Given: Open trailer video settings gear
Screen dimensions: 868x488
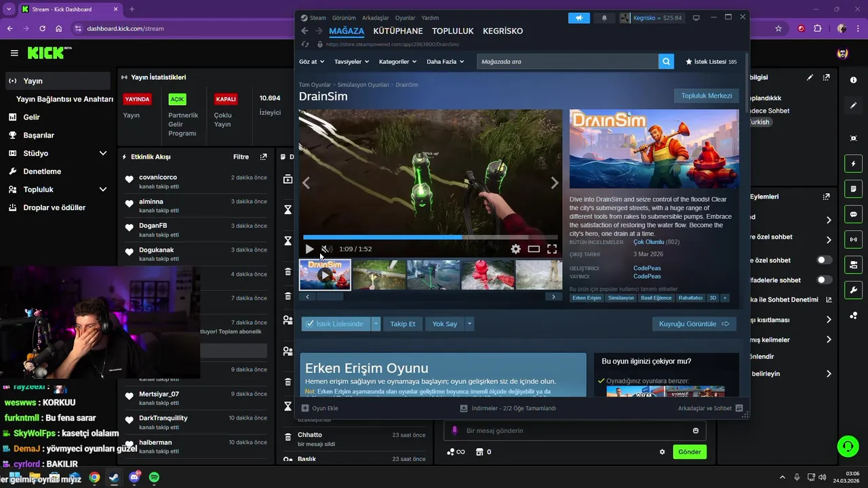Looking at the screenshot, I should click(515, 249).
